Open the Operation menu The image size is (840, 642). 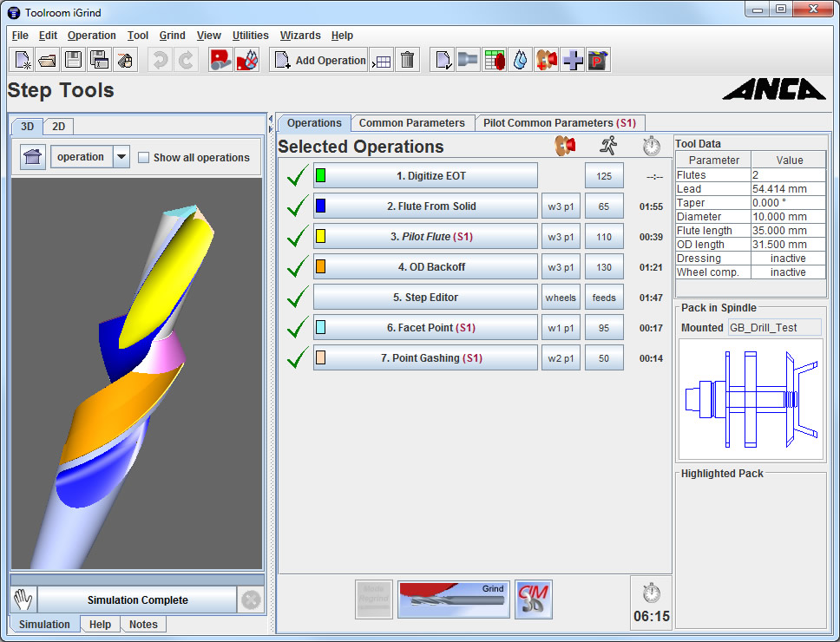pyautogui.click(x=92, y=36)
